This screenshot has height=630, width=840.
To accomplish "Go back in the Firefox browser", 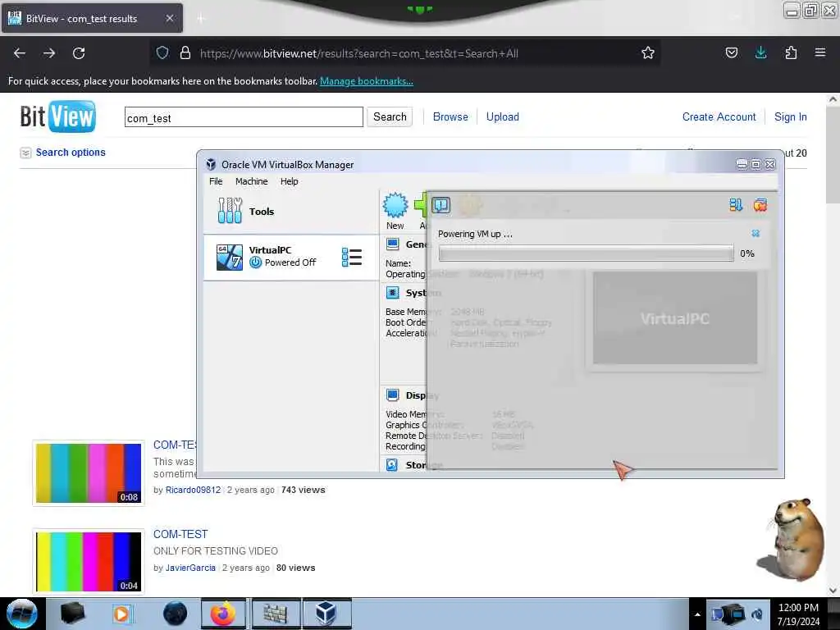I will (20, 53).
